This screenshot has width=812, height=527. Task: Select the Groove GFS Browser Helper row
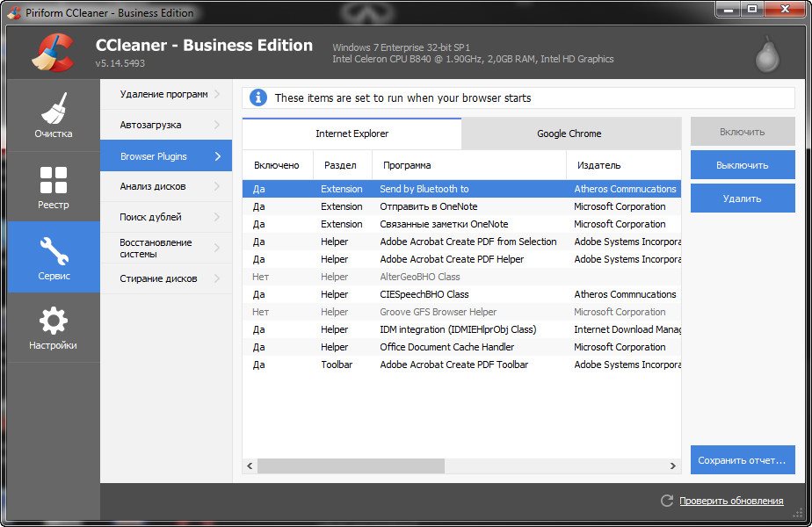click(x=461, y=312)
